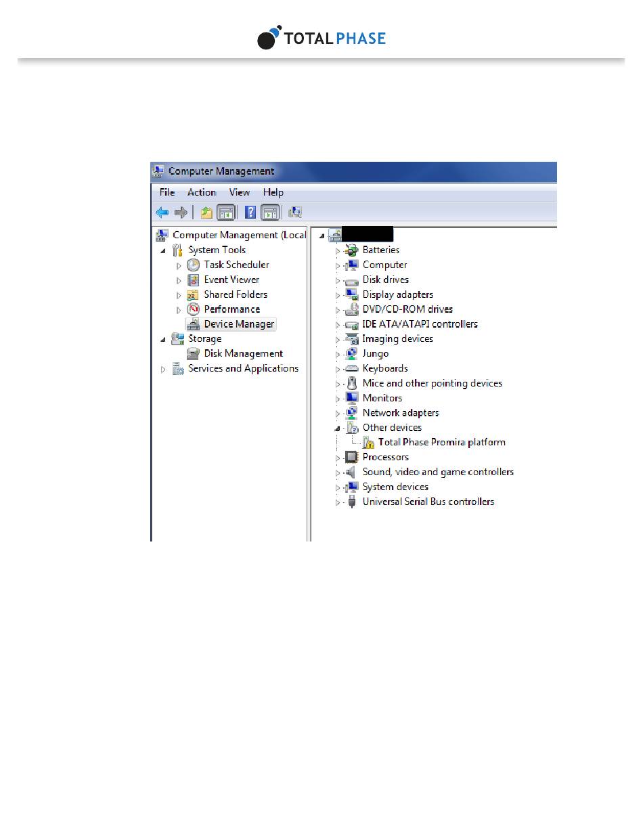The height and width of the screenshot is (840, 643).
Task: Click the Back arrow toolbar icon
Action: point(162,213)
